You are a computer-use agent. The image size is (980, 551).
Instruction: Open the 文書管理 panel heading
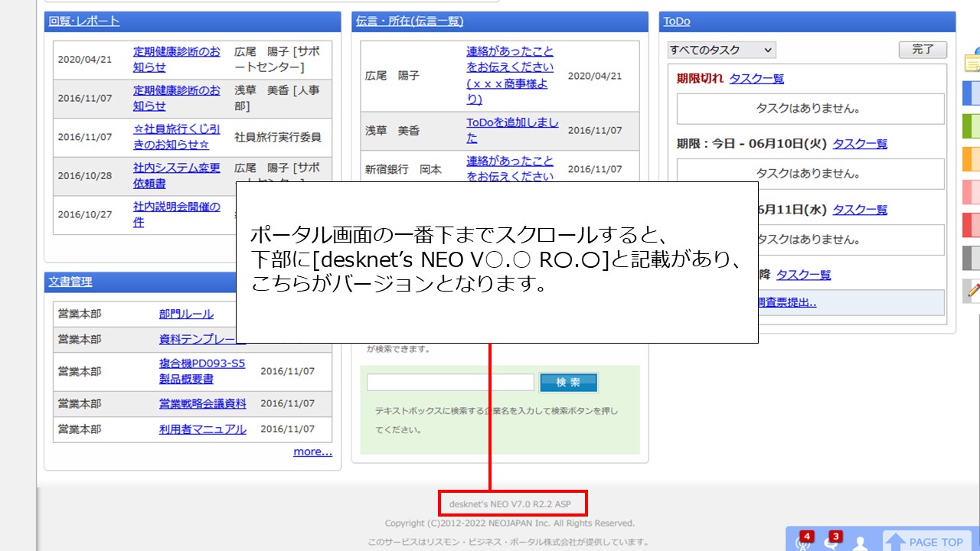(70, 282)
